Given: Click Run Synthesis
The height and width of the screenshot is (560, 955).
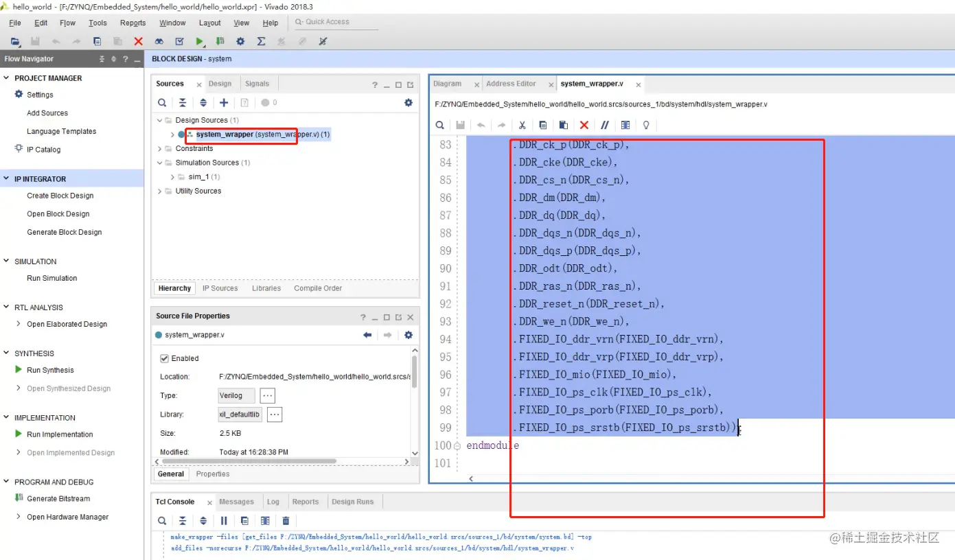Looking at the screenshot, I should (50, 370).
